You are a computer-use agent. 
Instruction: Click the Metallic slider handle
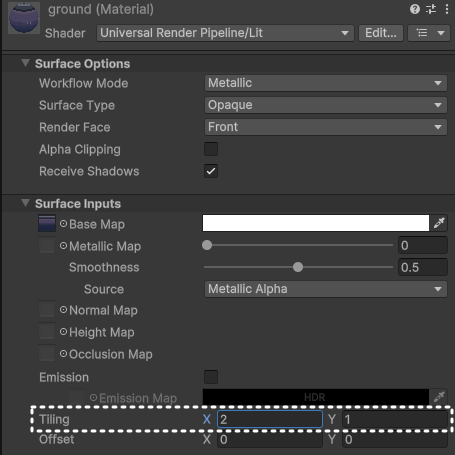click(x=207, y=245)
